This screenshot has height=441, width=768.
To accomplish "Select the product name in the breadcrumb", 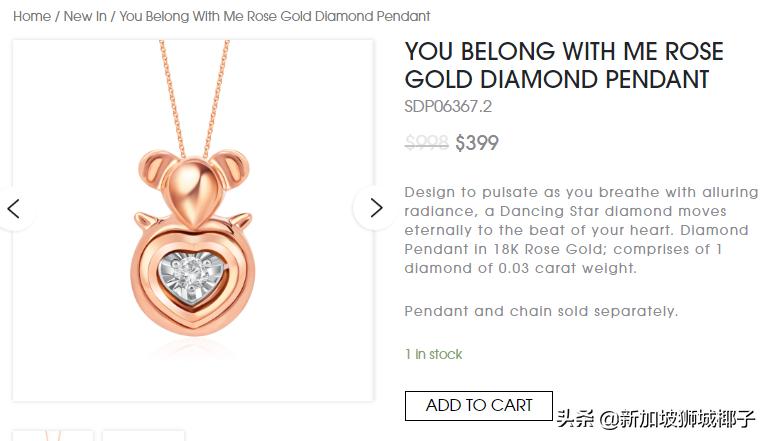I will tap(275, 16).
